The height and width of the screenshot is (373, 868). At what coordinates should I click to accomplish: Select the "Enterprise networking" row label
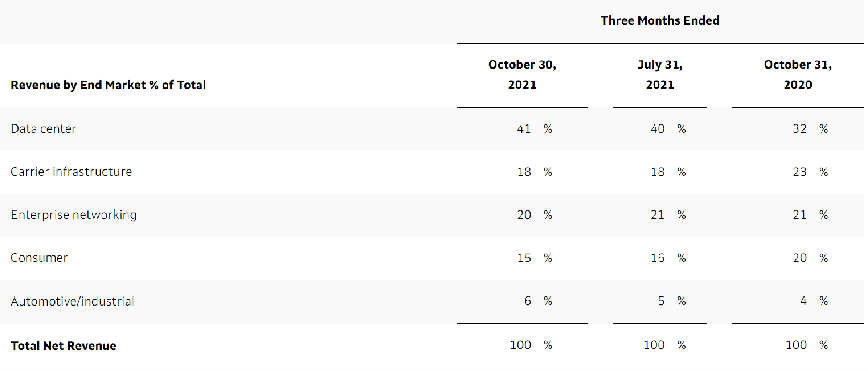74,215
